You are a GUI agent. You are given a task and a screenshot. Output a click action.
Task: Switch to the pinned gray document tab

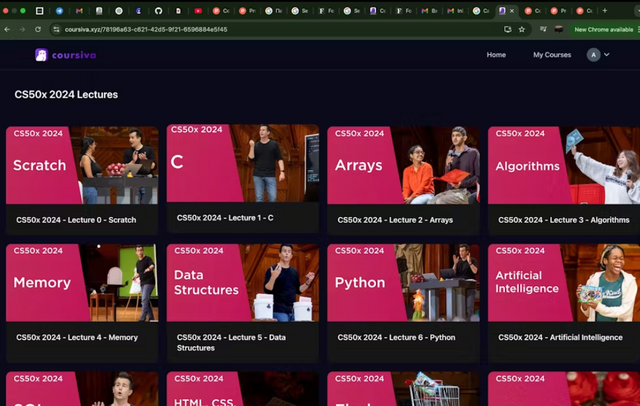click(99, 11)
